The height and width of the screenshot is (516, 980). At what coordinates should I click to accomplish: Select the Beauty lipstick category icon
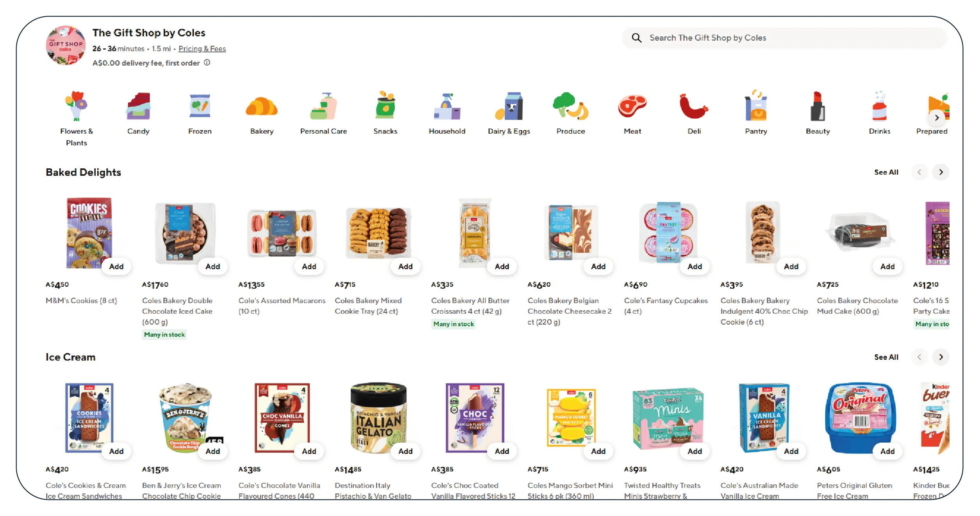(818, 106)
